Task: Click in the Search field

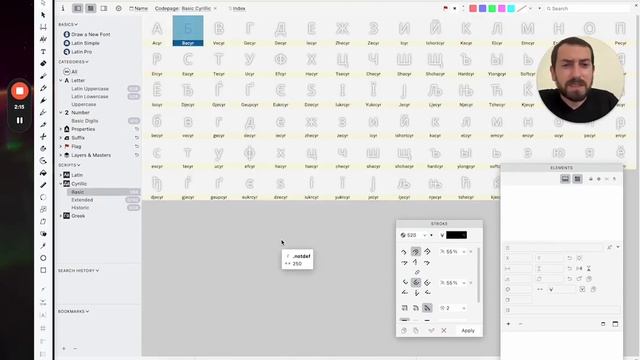Action: (x=588, y=8)
